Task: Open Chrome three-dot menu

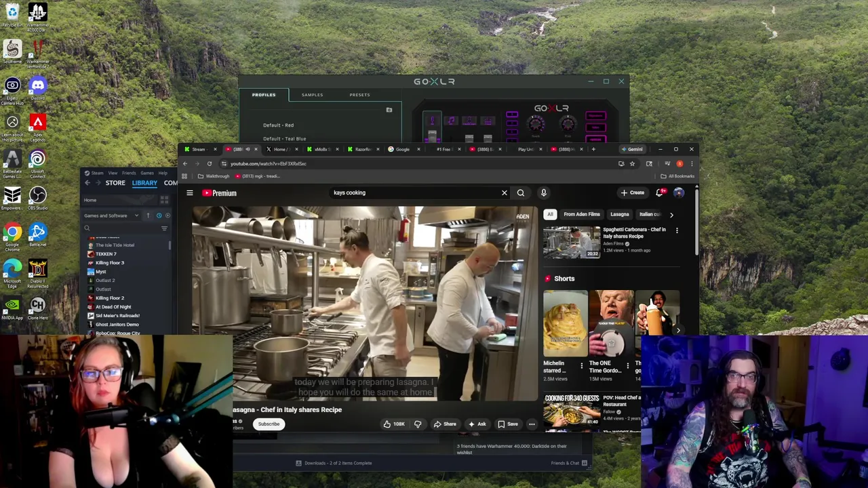Action: click(692, 163)
